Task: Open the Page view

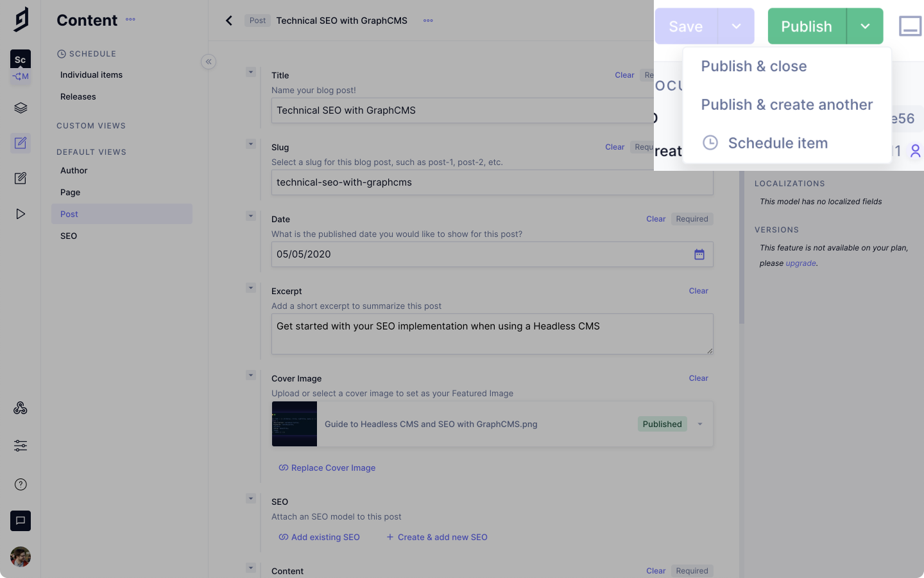Action: (71, 193)
